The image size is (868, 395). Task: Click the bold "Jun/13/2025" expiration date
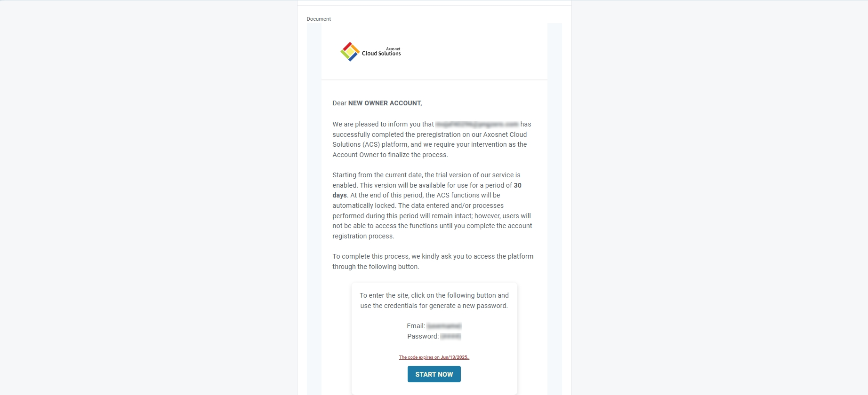pyautogui.click(x=454, y=357)
